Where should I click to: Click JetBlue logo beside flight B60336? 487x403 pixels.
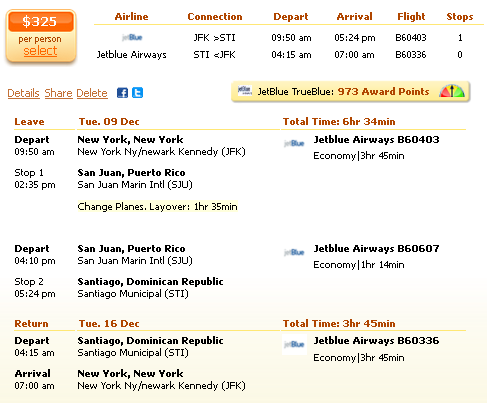pyautogui.click(x=294, y=345)
